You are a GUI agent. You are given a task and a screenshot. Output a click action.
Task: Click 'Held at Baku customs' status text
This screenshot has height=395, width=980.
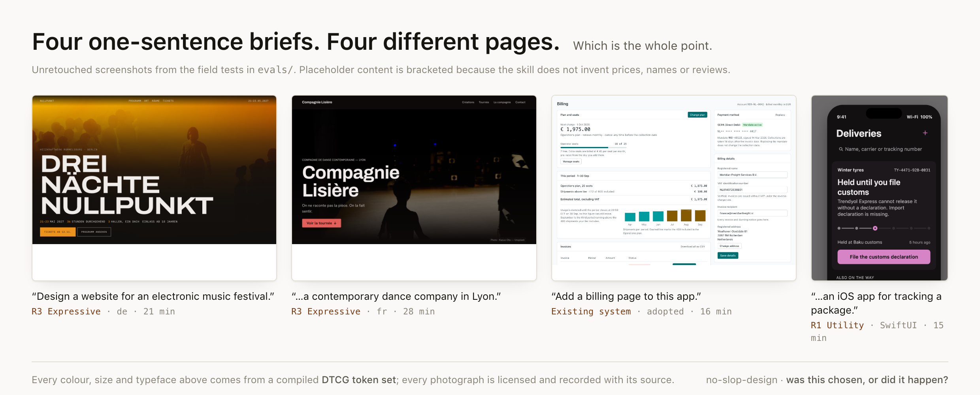859,243
